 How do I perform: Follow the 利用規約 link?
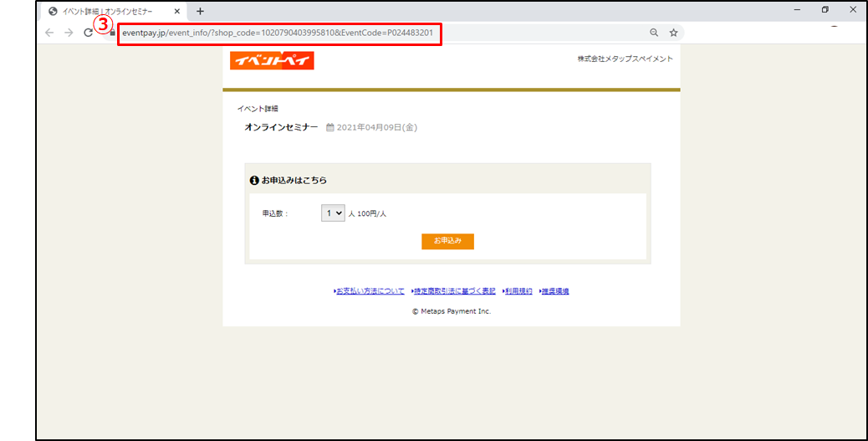pos(518,291)
